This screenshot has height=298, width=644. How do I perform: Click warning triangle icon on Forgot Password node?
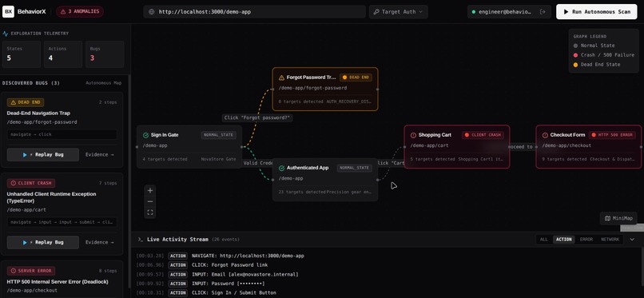point(281,77)
